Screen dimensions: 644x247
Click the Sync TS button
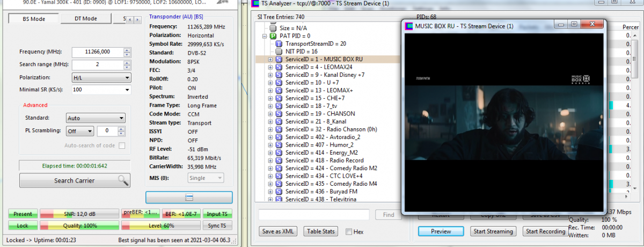tap(217, 226)
